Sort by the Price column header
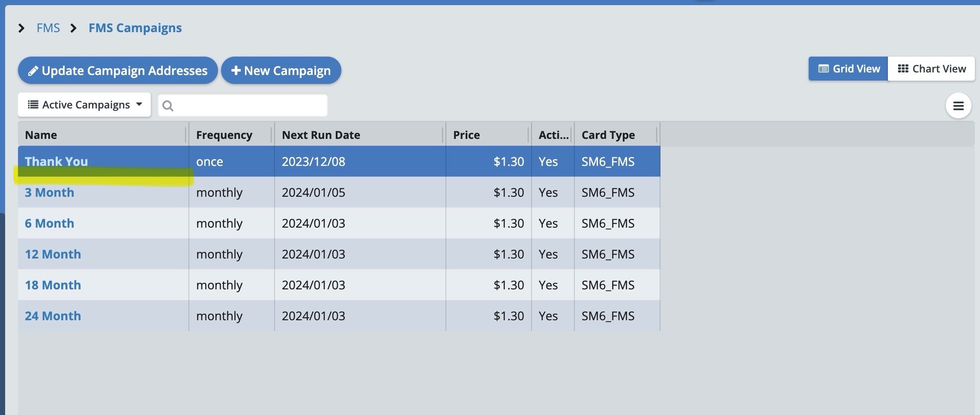Screen dimensions: 980x415 click(466, 135)
